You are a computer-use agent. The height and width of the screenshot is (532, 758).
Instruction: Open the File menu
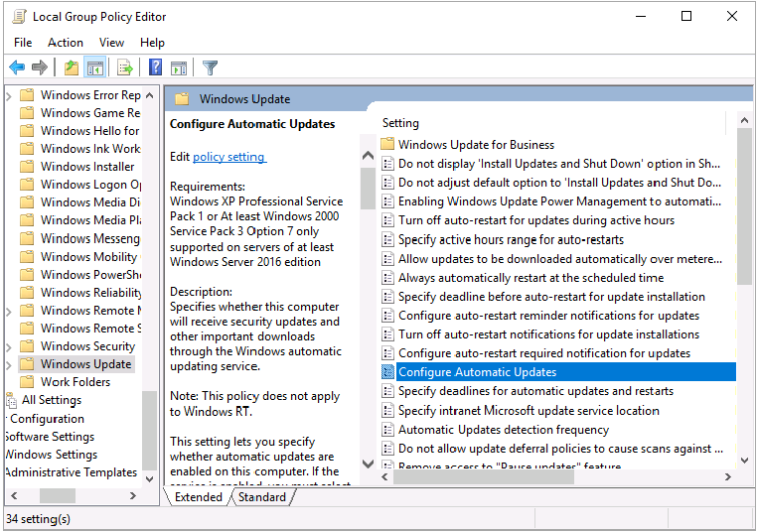click(23, 43)
